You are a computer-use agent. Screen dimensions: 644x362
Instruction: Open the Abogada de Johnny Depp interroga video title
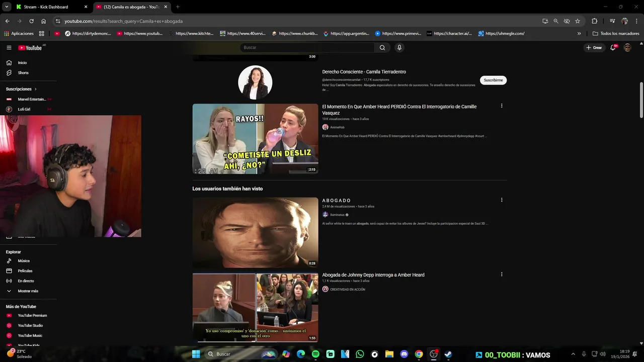(373, 275)
